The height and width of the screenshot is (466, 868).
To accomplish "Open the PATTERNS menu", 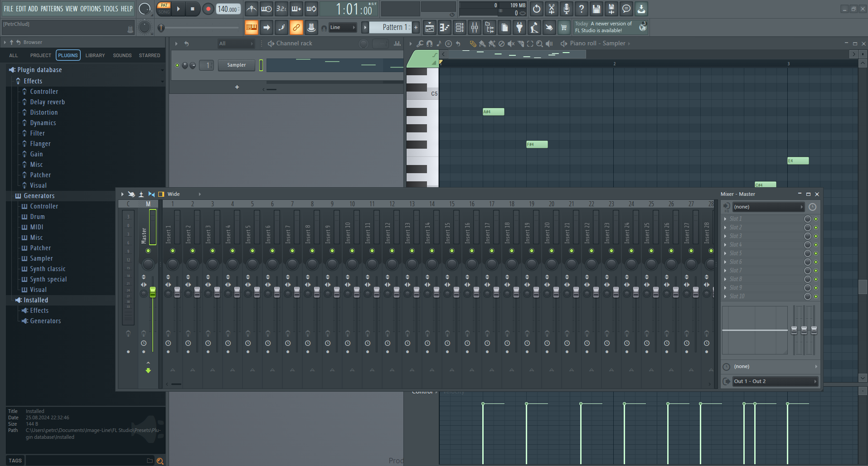I will pos(52,9).
